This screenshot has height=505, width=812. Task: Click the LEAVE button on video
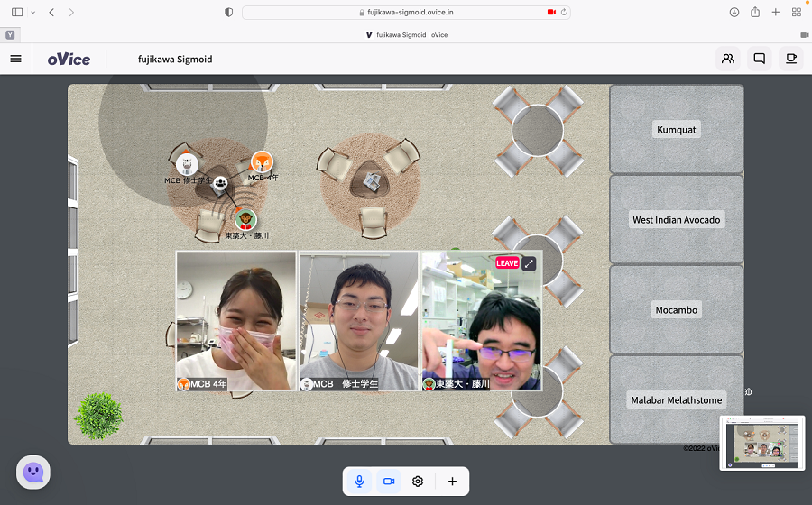click(x=507, y=262)
